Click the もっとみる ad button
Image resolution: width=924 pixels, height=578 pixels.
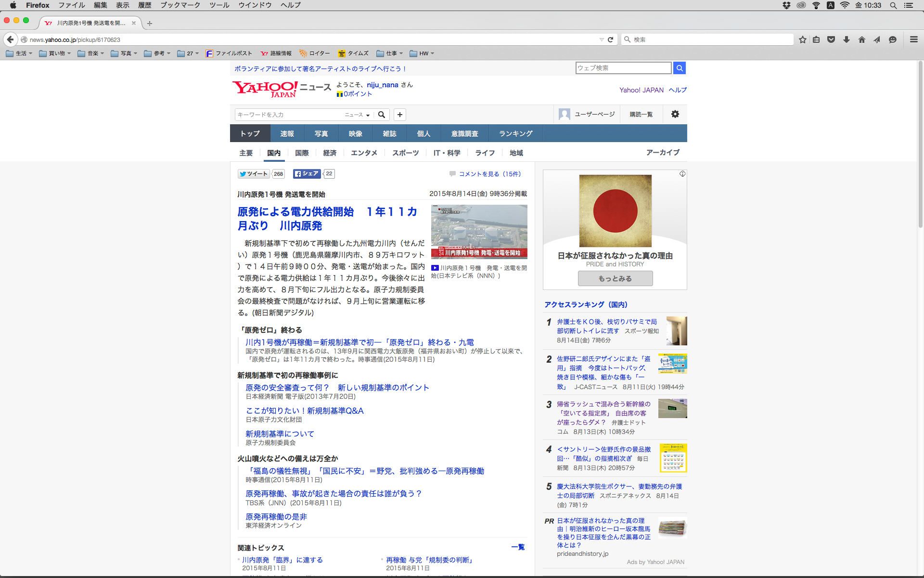coord(615,278)
